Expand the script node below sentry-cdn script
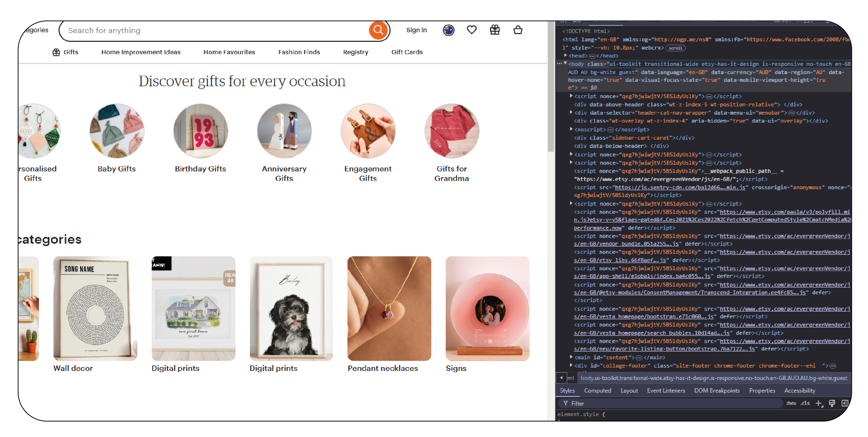This screenshot has width=868, height=437. pyautogui.click(x=571, y=204)
